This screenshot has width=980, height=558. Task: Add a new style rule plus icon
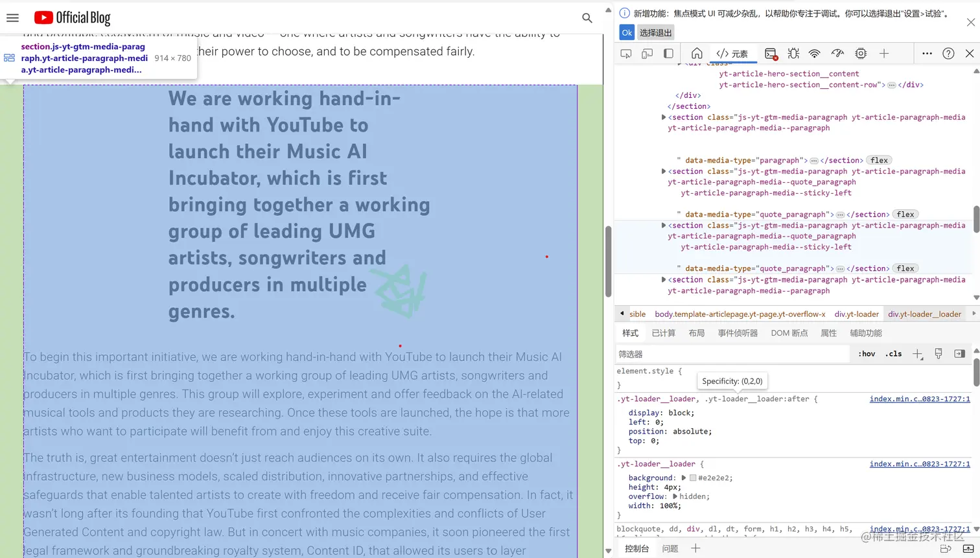coord(918,354)
